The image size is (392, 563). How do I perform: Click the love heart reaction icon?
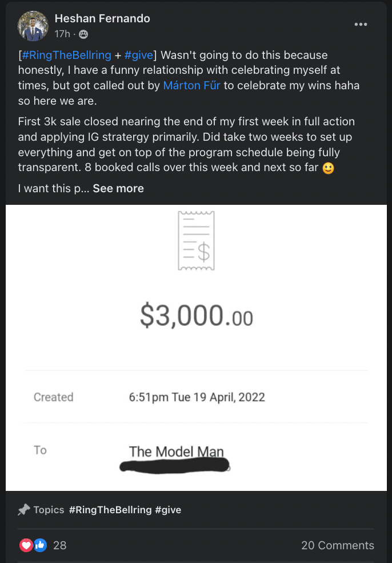click(x=26, y=545)
